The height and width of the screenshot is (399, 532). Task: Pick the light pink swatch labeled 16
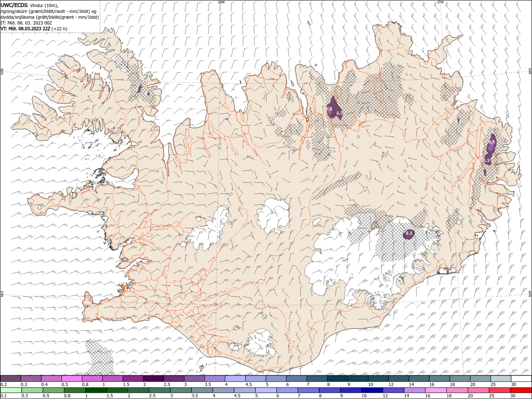(436, 390)
